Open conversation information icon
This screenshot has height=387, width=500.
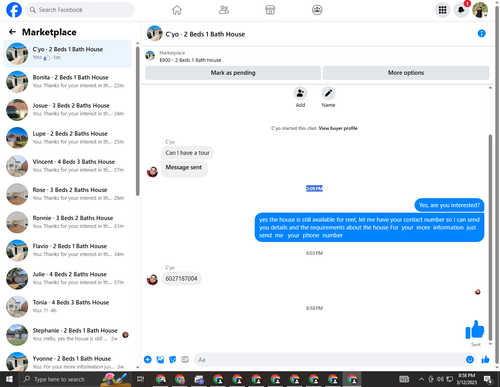point(481,33)
